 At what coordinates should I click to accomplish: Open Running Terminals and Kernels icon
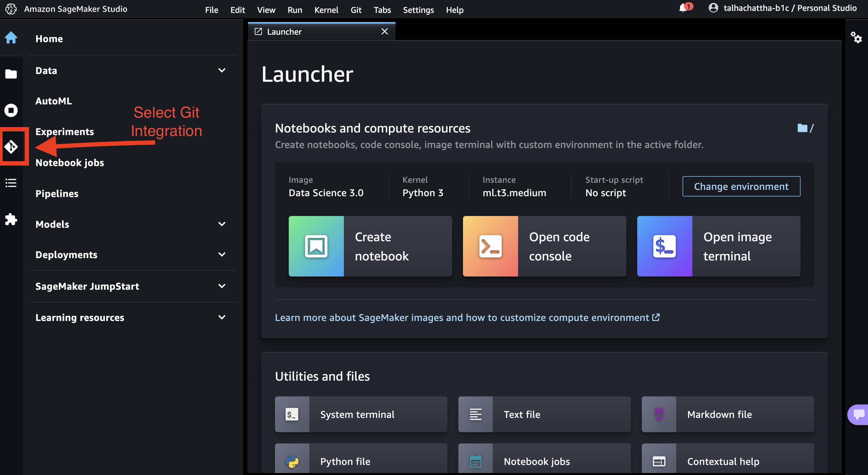coord(11,110)
